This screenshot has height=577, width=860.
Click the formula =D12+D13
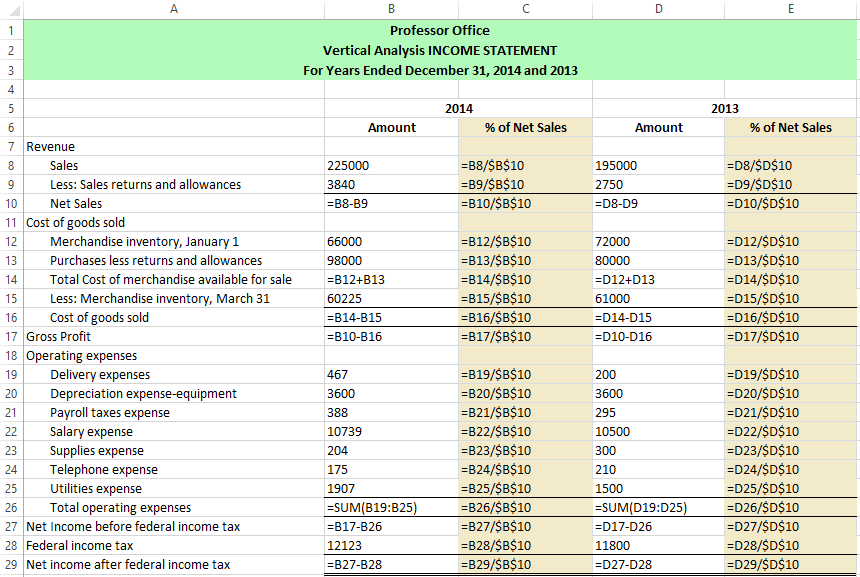click(x=658, y=279)
